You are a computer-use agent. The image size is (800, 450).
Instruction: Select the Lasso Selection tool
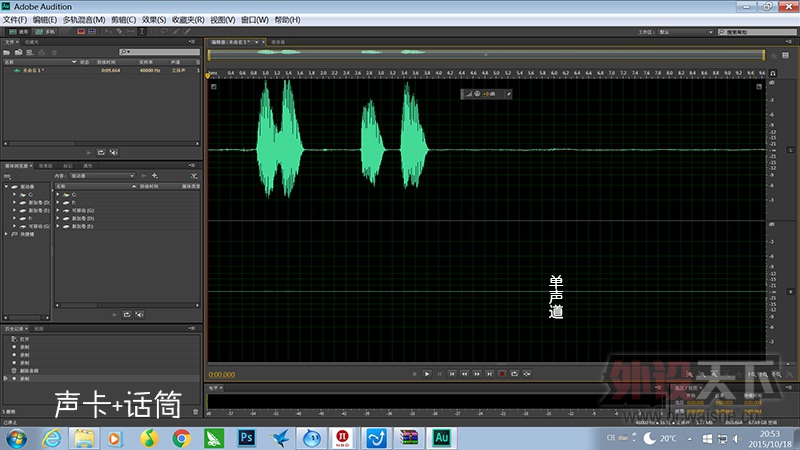(164, 32)
